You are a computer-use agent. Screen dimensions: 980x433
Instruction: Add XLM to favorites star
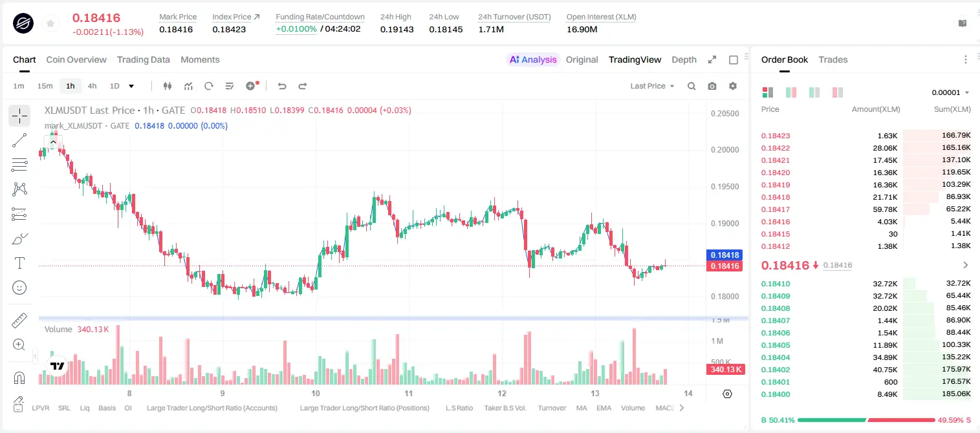[50, 24]
